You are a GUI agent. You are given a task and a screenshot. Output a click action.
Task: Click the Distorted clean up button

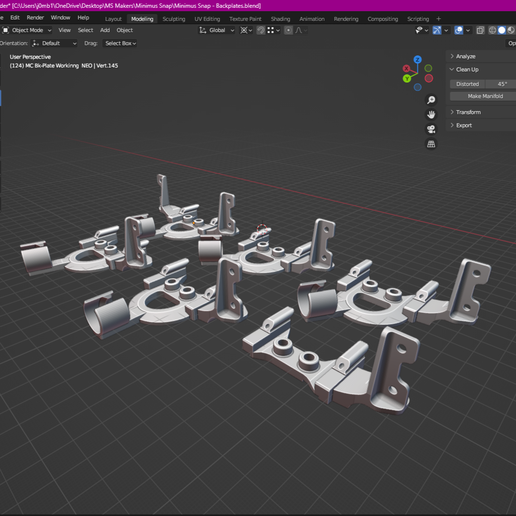point(467,84)
